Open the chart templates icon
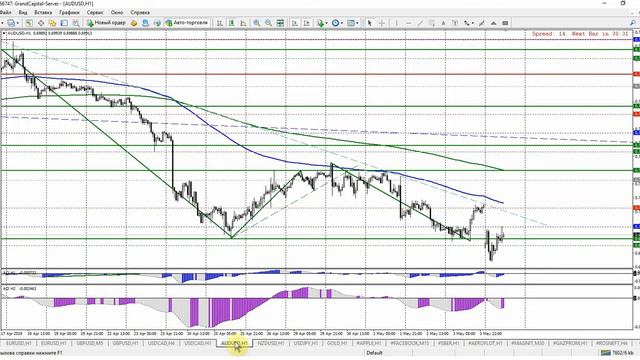The height and width of the screenshot is (360, 640). point(351,23)
